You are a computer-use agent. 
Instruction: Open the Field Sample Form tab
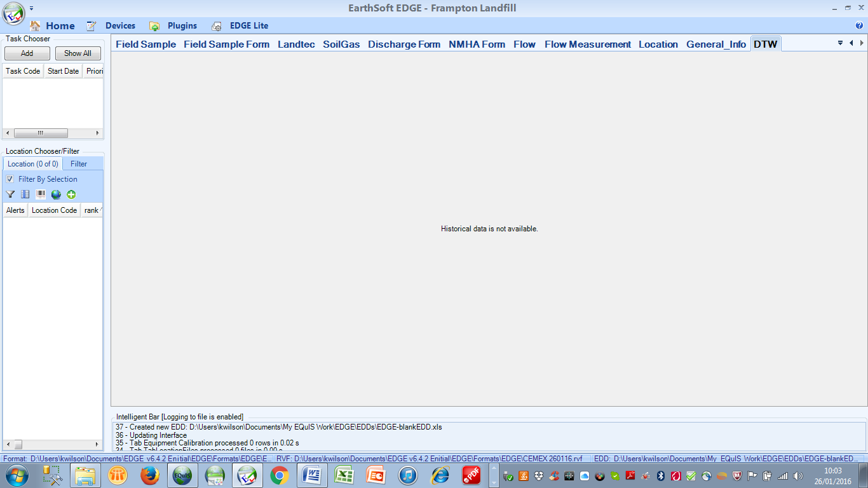(x=227, y=44)
